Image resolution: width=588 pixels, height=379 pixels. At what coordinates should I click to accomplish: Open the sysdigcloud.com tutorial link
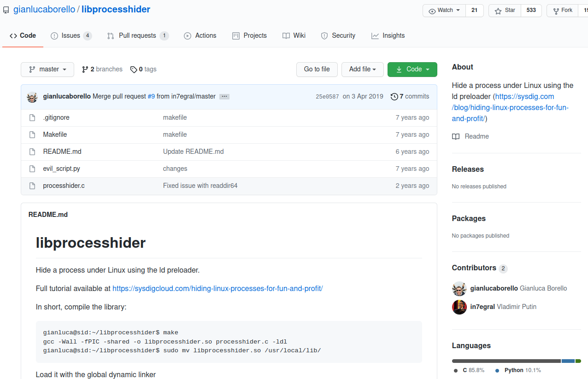pyautogui.click(x=218, y=288)
